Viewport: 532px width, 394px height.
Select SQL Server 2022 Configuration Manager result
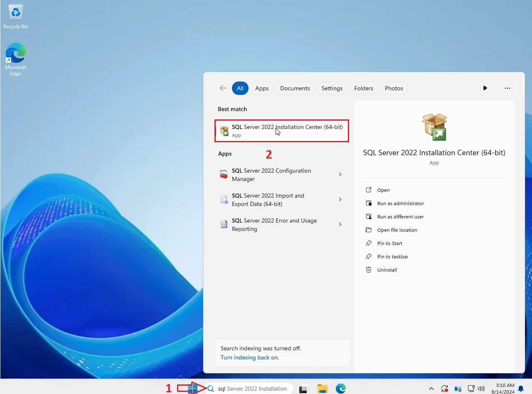click(x=282, y=175)
